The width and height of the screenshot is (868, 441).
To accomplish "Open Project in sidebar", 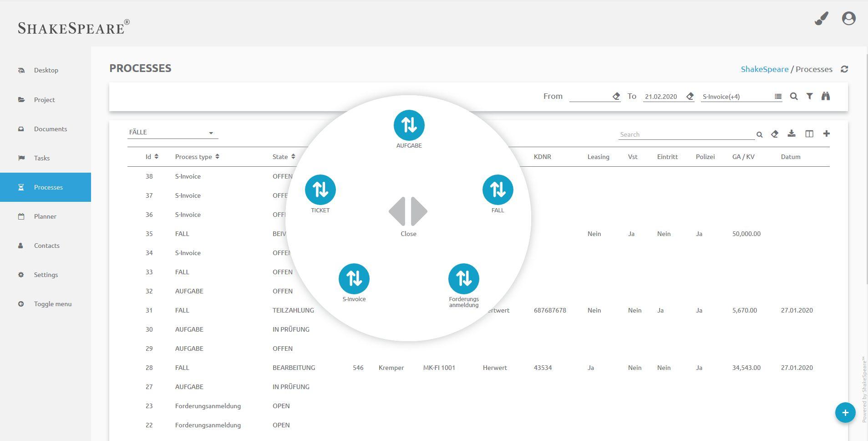I will click(x=46, y=100).
